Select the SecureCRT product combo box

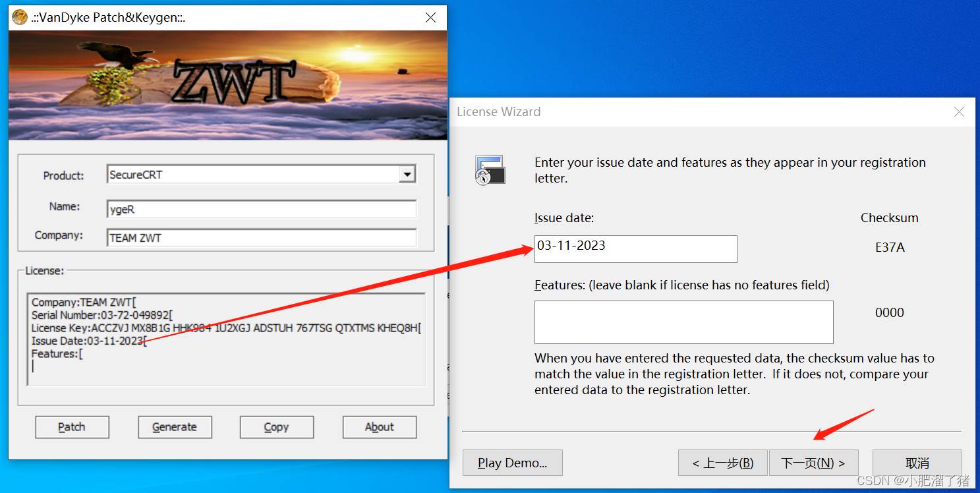click(x=261, y=175)
